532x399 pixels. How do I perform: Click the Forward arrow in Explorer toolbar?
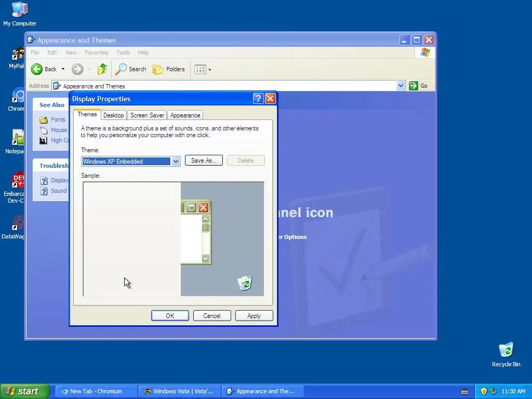tap(77, 69)
